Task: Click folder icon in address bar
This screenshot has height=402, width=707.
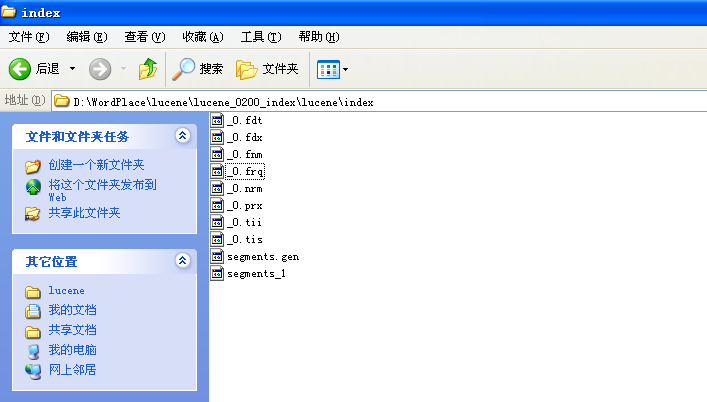Action: [62, 101]
